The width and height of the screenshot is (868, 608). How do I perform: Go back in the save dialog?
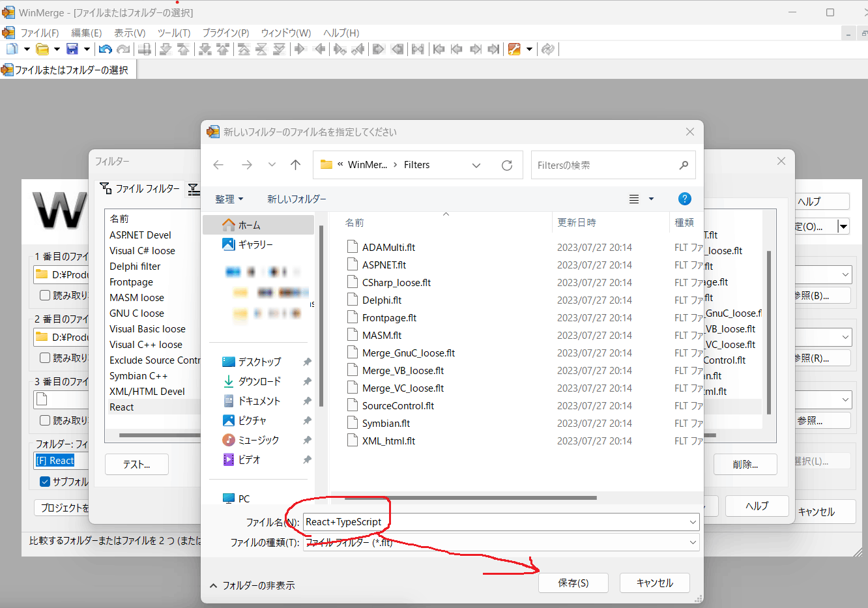[218, 165]
